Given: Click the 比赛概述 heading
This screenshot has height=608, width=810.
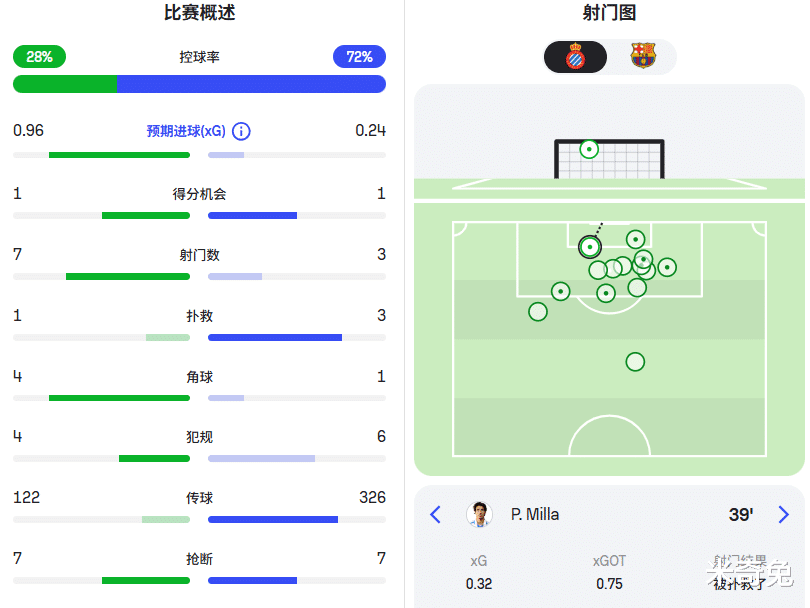Looking at the screenshot, I should (x=199, y=13).
